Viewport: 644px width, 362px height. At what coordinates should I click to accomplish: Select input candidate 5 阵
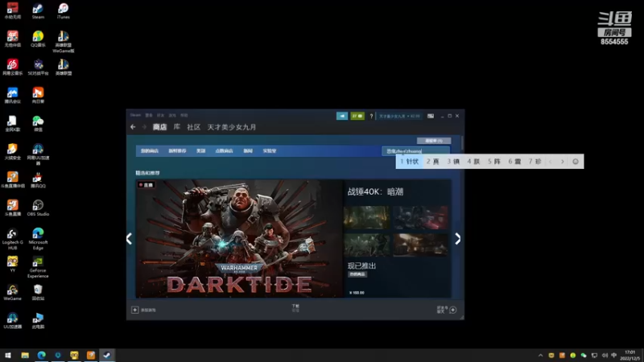pos(494,162)
